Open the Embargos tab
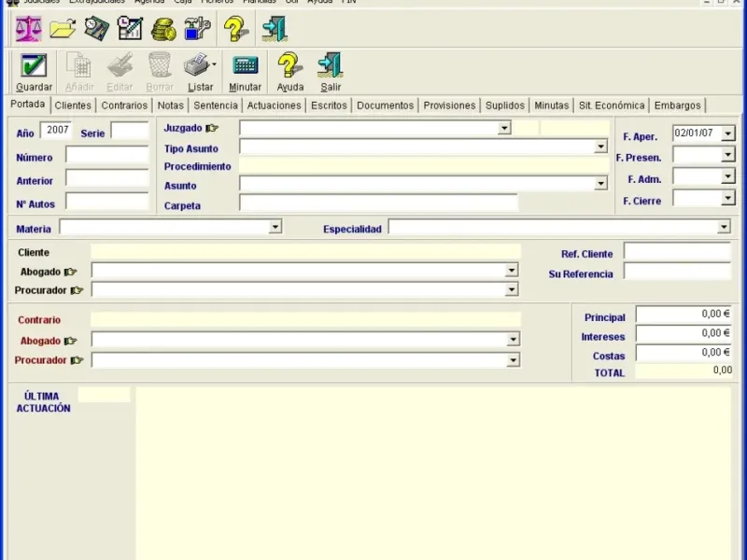Viewport: 747px width, 560px height. point(677,105)
